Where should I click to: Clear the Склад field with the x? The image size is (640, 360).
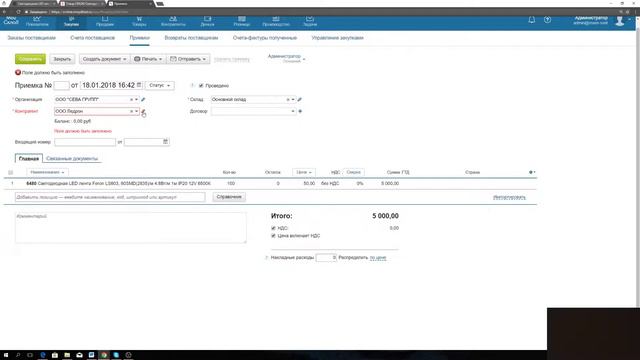(288, 99)
